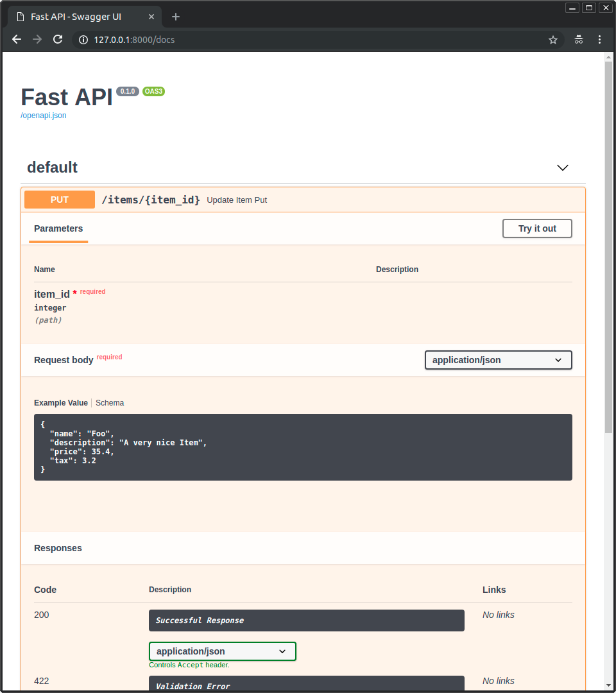This screenshot has width=616, height=693.
Task: Open a new browser tab
Action: pos(175,17)
